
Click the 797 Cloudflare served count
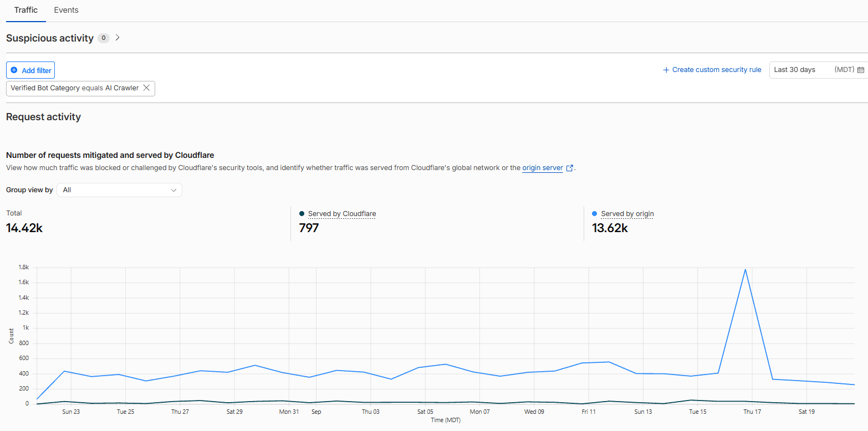point(309,228)
